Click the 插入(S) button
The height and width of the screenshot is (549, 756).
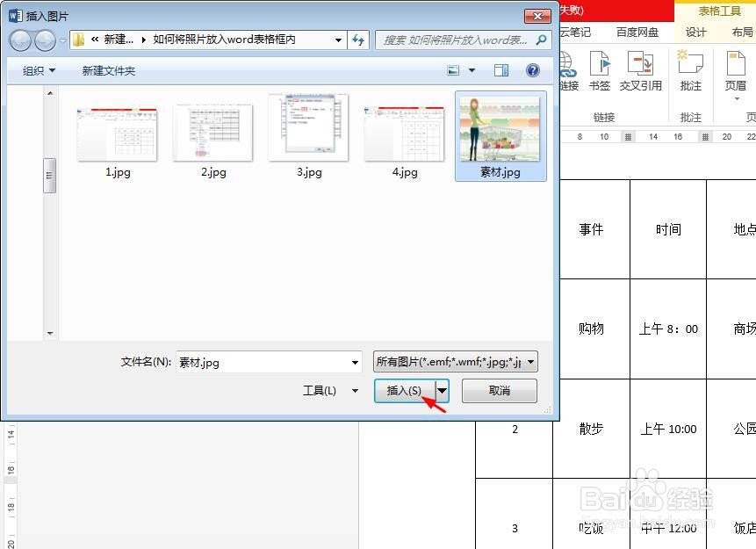click(406, 390)
